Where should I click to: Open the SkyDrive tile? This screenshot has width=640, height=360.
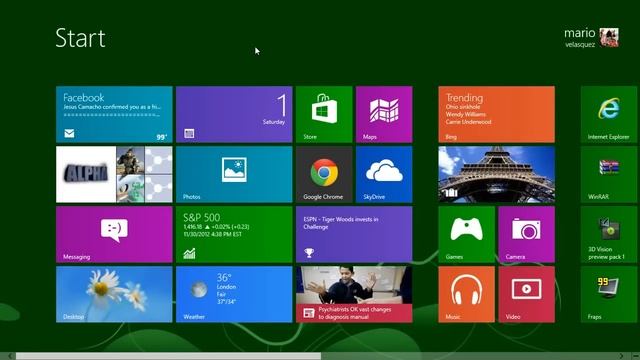coord(384,174)
